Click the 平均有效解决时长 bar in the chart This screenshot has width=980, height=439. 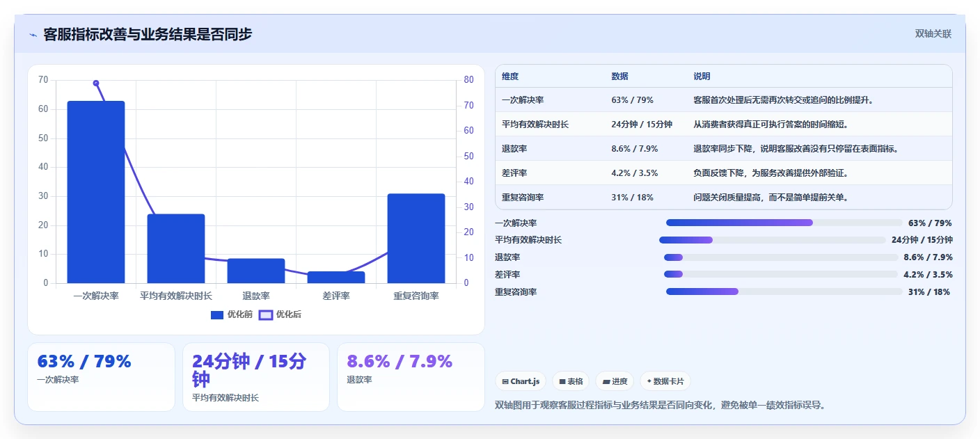176,248
